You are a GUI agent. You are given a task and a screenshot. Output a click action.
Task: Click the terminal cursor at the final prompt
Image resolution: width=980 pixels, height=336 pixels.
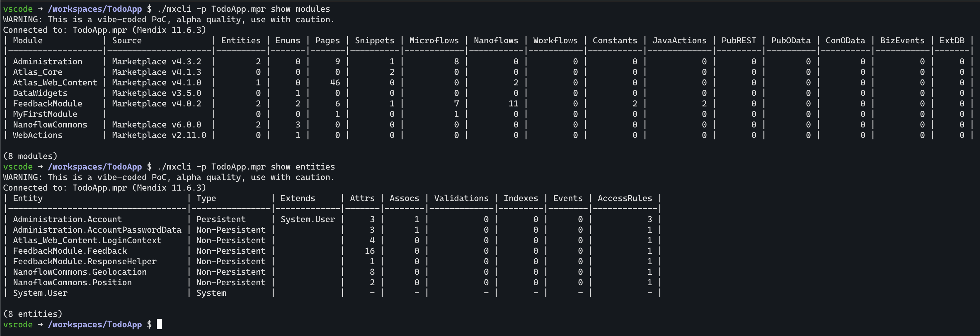tap(159, 324)
